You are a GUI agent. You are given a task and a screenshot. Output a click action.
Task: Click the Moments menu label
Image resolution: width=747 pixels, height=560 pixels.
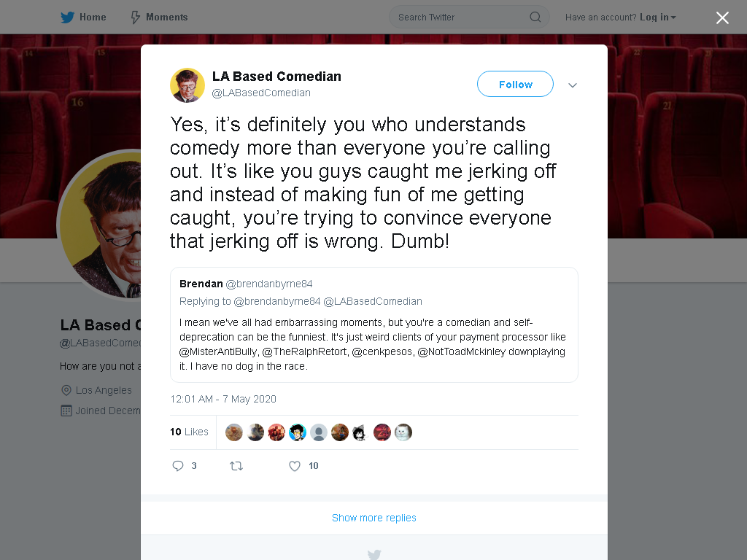pos(167,17)
